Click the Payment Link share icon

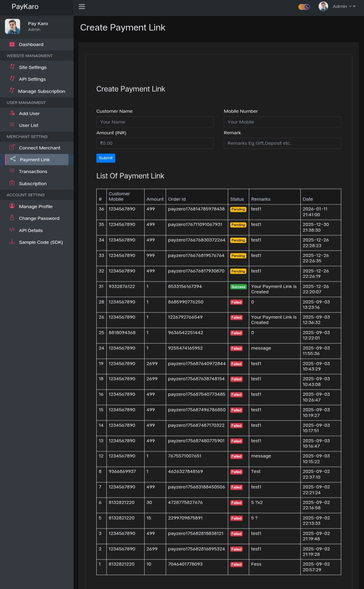(13, 159)
